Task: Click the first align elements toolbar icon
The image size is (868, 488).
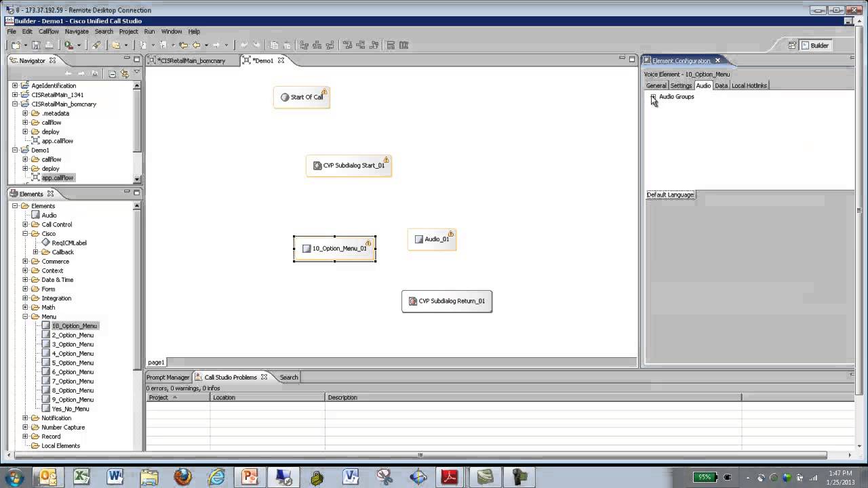Action: [304, 45]
